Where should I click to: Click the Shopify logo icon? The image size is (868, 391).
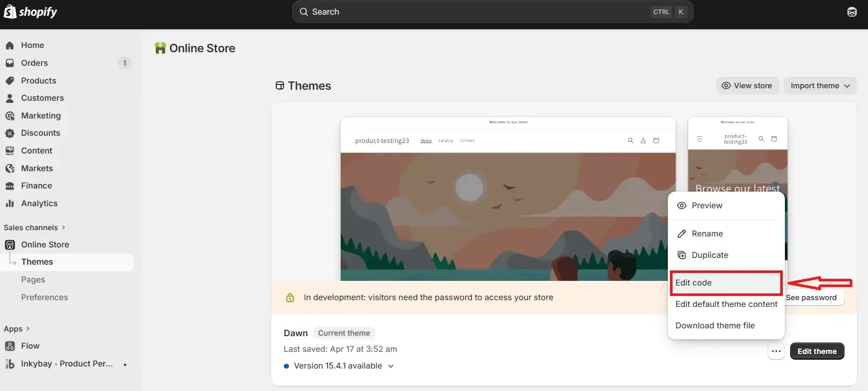pyautogui.click(x=10, y=11)
